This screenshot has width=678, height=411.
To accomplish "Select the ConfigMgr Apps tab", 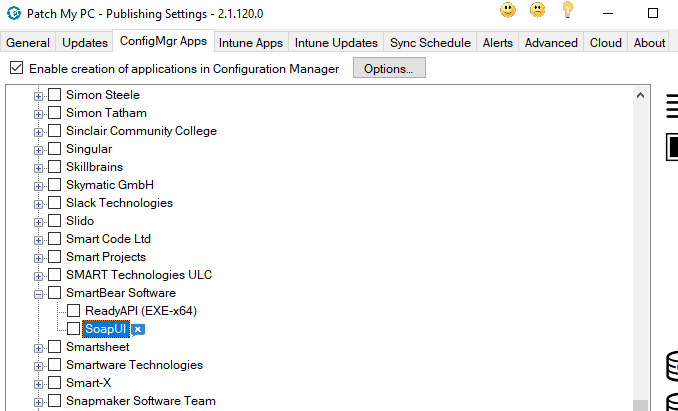I will [x=163, y=41].
